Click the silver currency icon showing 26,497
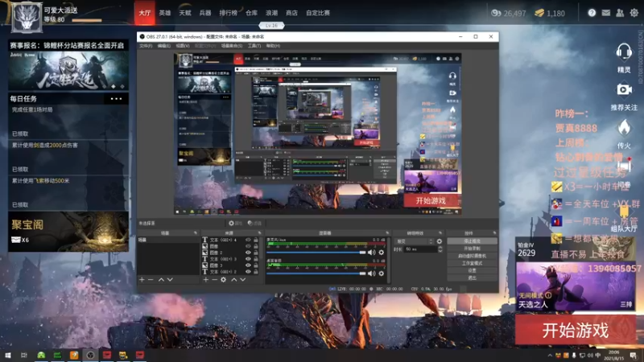 (496, 13)
